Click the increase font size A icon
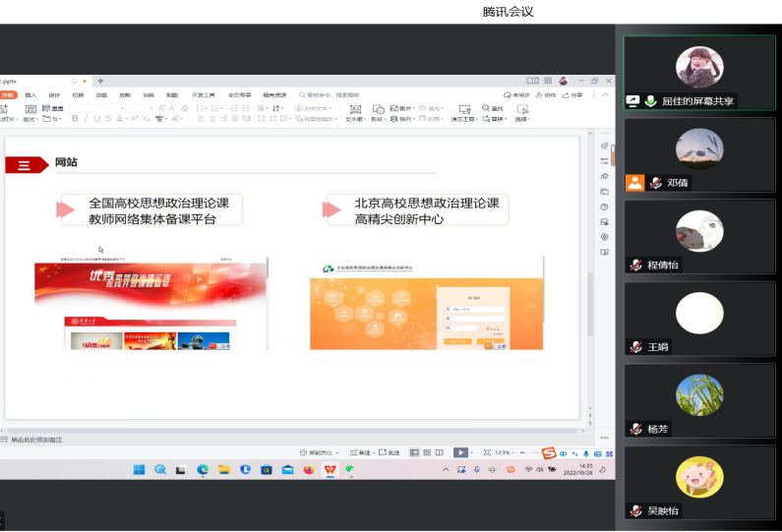 pyautogui.click(x=161, y=108)
